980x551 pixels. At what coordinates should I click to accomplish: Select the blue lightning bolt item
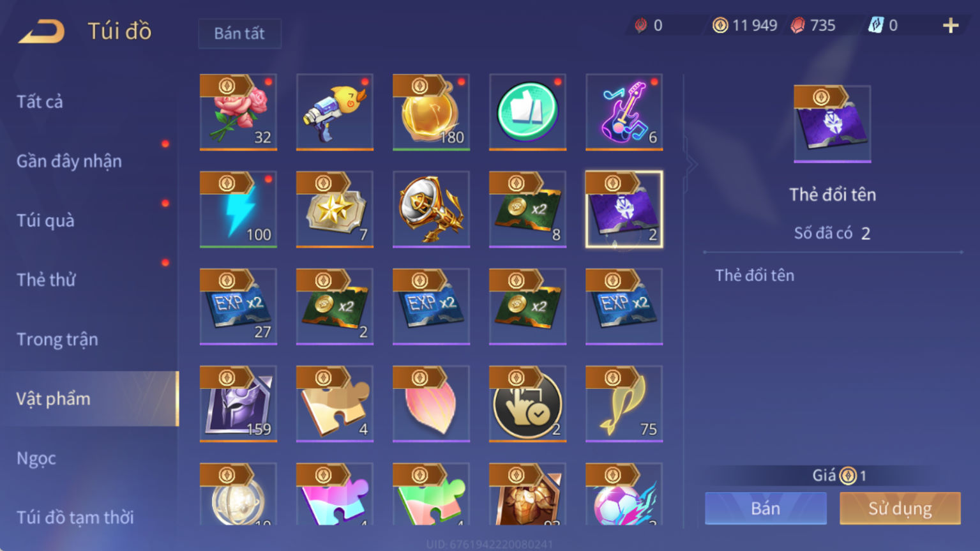(238, 209)
